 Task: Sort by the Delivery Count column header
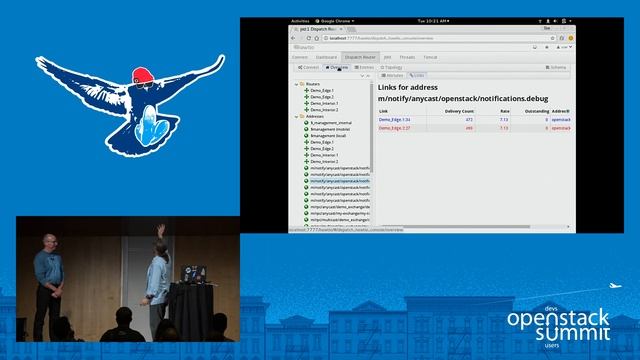pyautogui.click(x=459, y=111)
